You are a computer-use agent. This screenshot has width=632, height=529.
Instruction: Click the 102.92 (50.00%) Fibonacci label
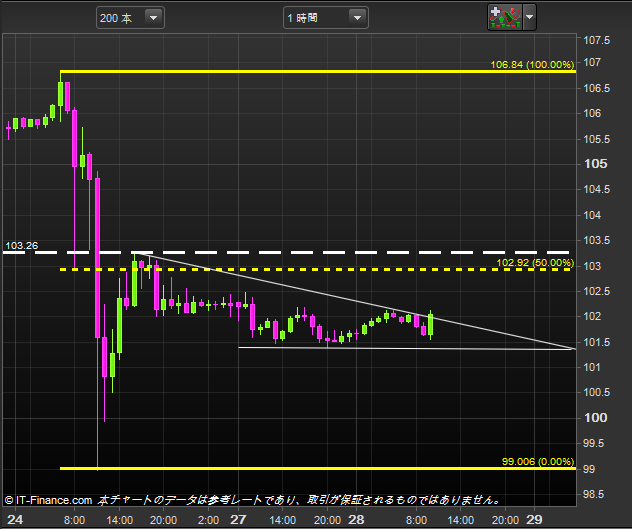click(x=535, y=262)
